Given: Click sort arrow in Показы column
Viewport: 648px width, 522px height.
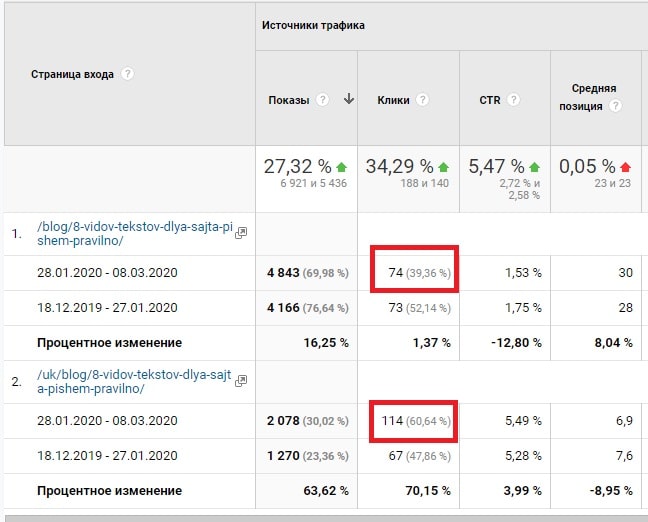Looking at the screenshot, I should [349, 99].
